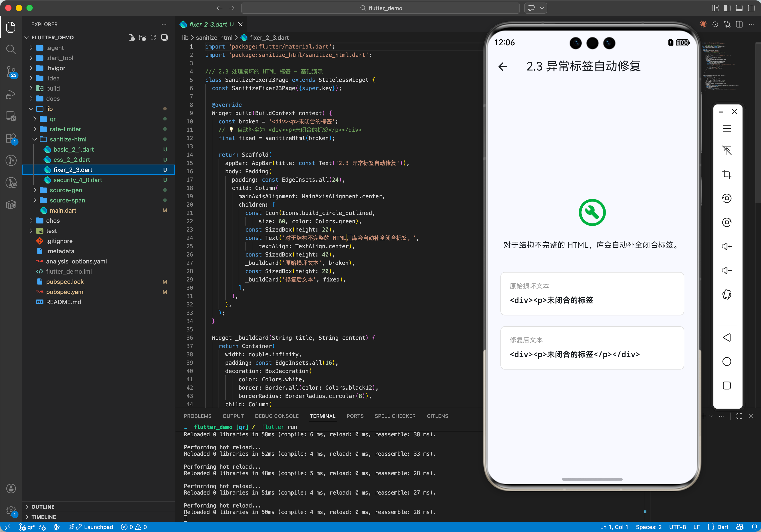The width and height of the screenshot is (761, 532).
Task: Toggle the bottom panel layout button
Action: pos(739,8)
